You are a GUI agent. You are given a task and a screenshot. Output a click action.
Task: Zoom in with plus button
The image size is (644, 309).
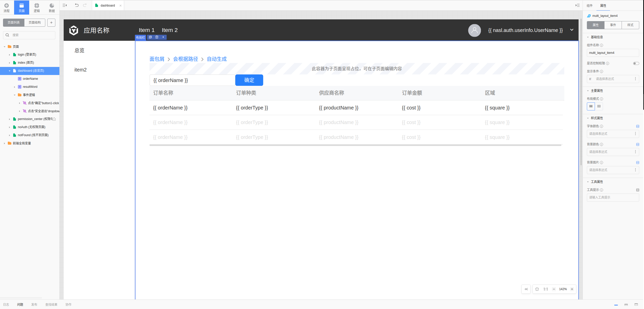point(572,289)
